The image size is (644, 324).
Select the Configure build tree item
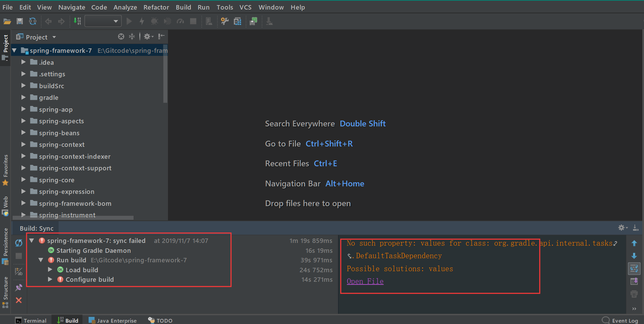click(90, 279)
